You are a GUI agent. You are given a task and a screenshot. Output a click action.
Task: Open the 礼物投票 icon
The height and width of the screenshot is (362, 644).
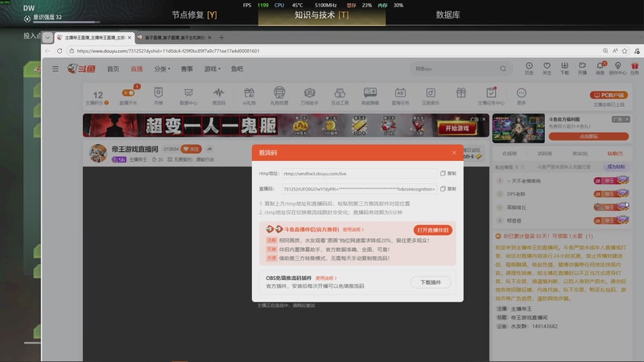pyautogui.click(x=279, y=93)
